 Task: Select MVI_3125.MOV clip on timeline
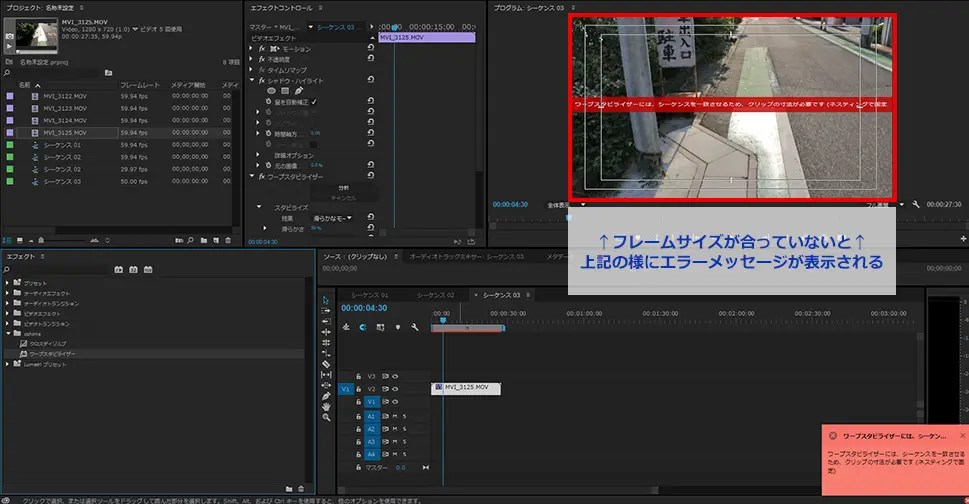click(466, 388)
